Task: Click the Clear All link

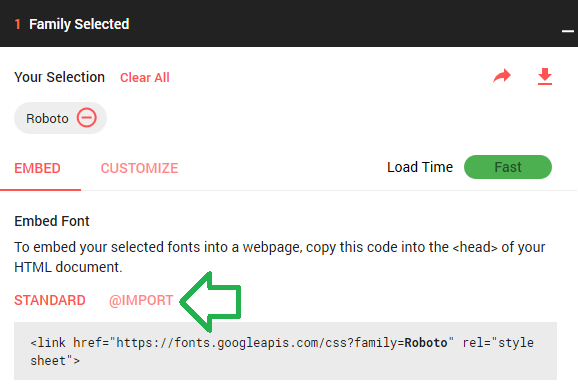Action: pos(145,78)
